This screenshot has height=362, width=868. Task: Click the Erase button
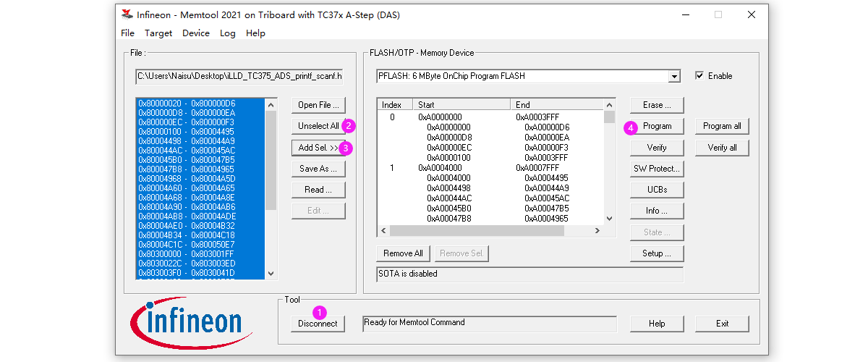(x=657, y=105)
